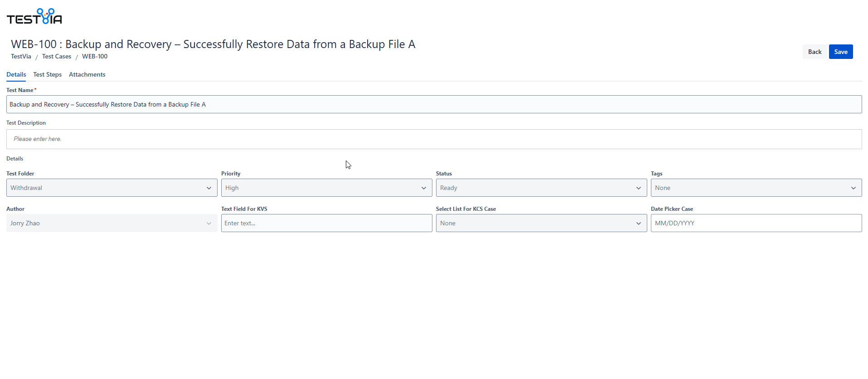Click the Test Folder dropdown chevron
This screenshot has width=868, height=379.
tap(209, 188)
